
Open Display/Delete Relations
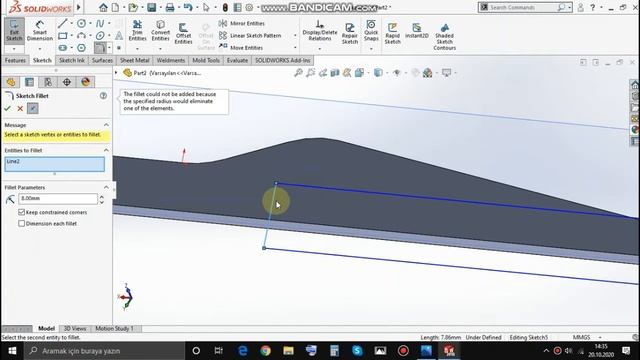pos(320,31)
